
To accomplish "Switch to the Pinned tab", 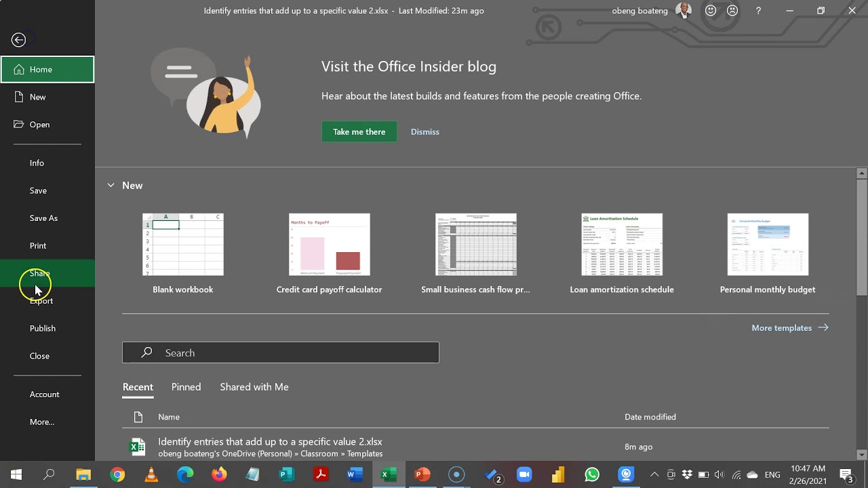I will [x=186, y=387].
